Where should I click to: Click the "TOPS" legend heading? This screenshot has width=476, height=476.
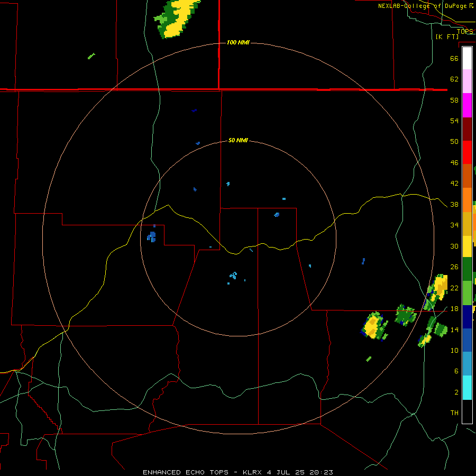(465, 31)
